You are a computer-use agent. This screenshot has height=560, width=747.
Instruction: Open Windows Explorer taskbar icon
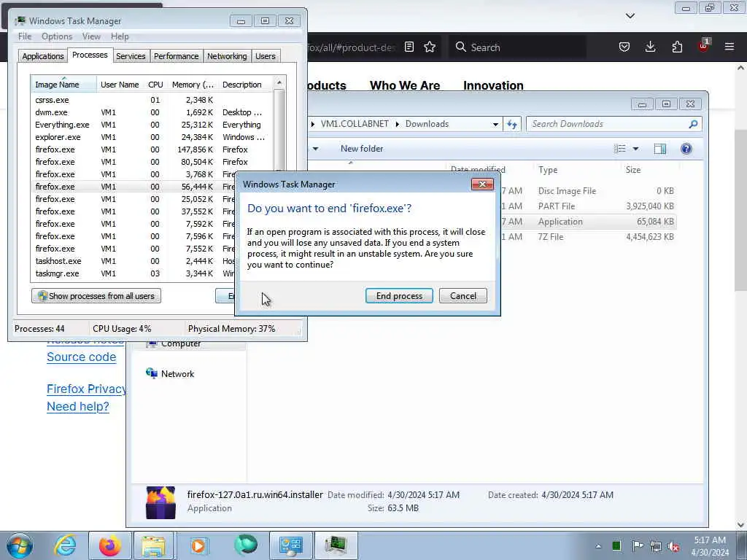[x=153, y=545]
